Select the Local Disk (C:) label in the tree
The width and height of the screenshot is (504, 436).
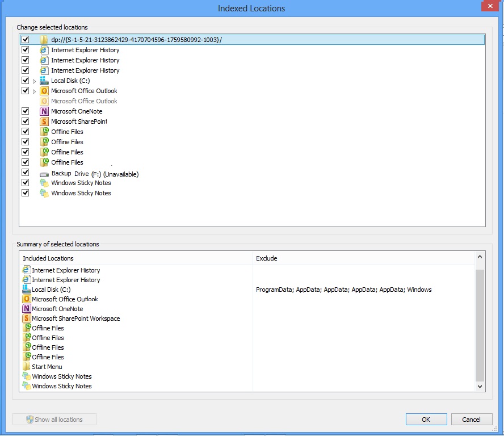[70, 81]
